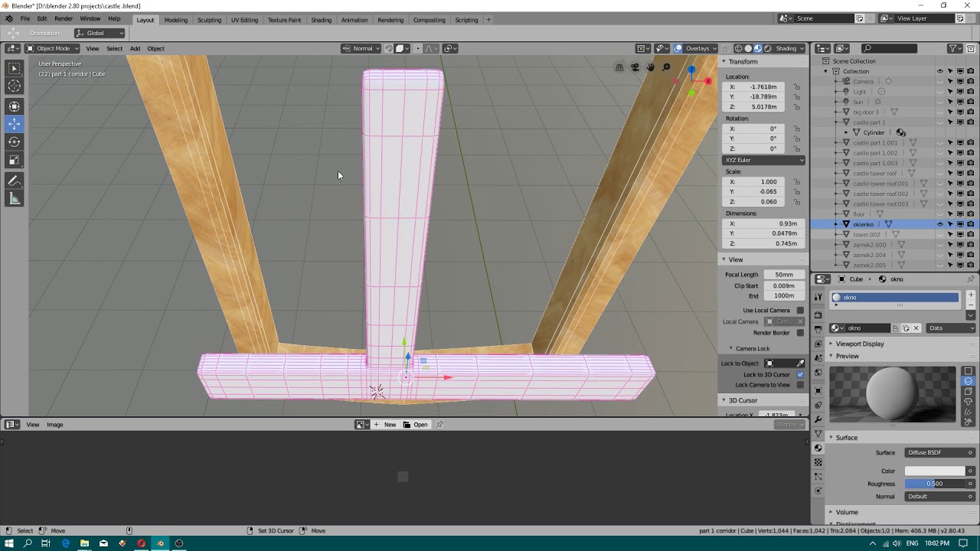Select Rendered viewport shading mode icon

[x=768, y=48]
